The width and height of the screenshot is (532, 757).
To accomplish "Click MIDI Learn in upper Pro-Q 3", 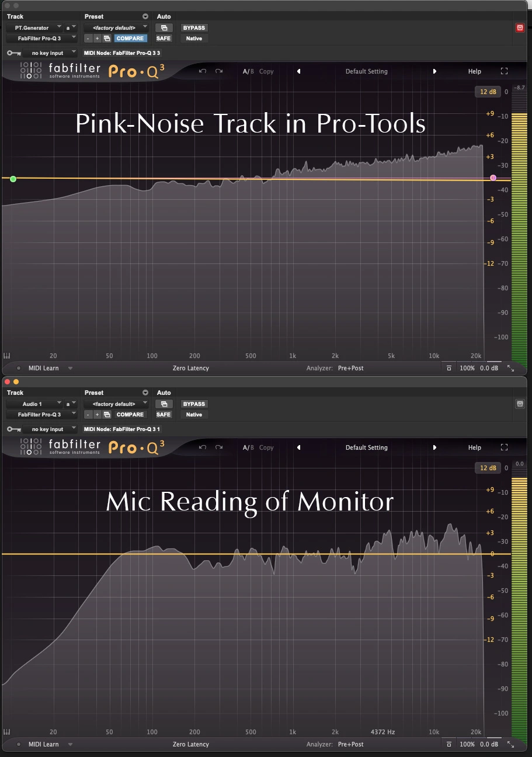I will pos(44,369).
